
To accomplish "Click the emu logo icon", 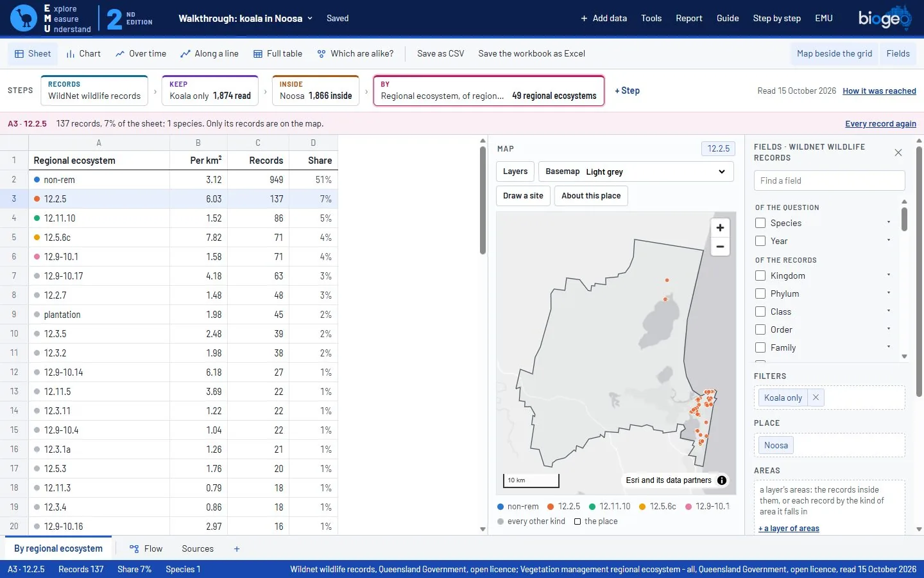I will [24, 18].
